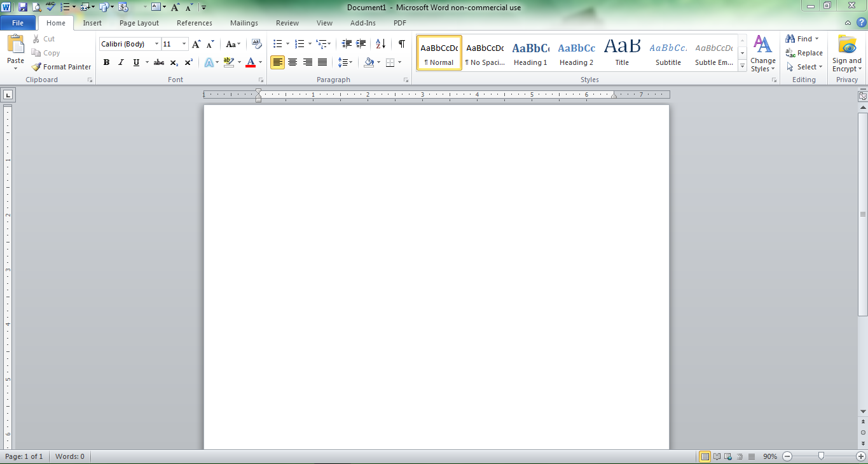868x464 pixels.
Task: Open Numbering list dropdown arrow
Action: [x=310, y=44]
